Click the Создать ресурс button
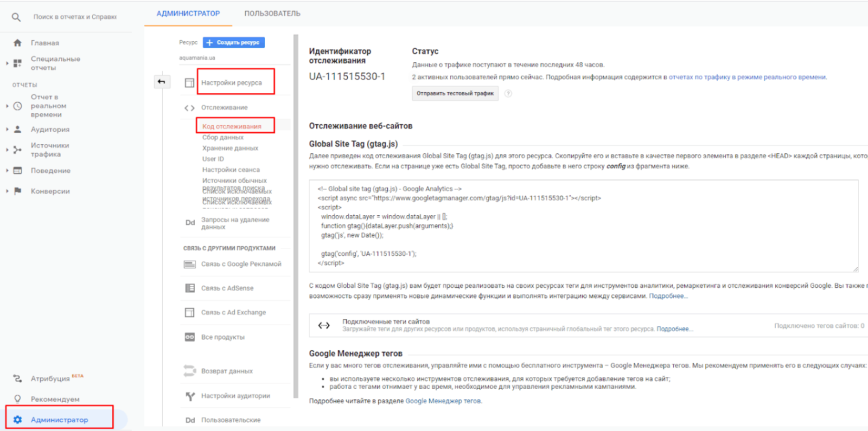The image size is (868, 431). click(234, 42)
